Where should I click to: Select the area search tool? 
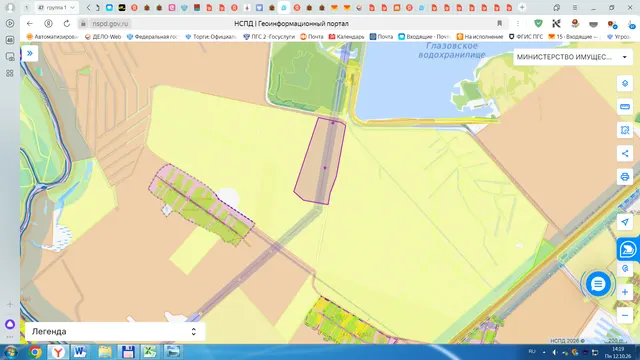(625, 130)
